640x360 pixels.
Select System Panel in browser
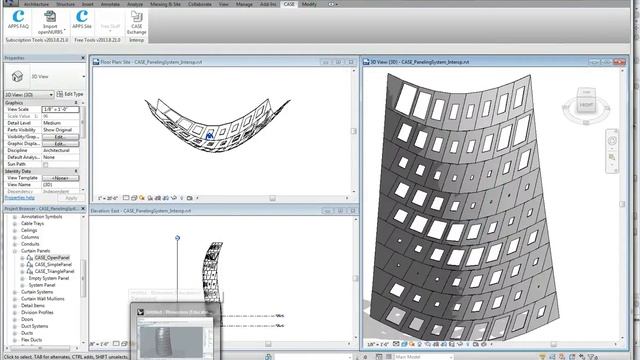coord(42,285)
